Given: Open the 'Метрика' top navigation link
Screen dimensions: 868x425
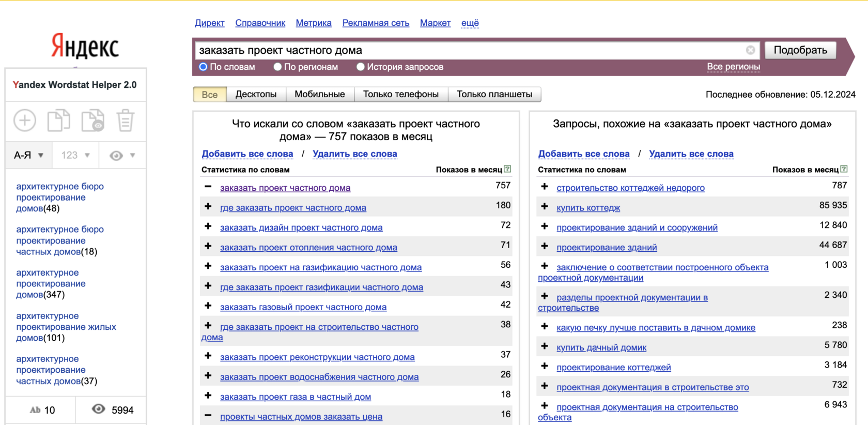Looking at the screenshot, I should (x=314, y=23).
